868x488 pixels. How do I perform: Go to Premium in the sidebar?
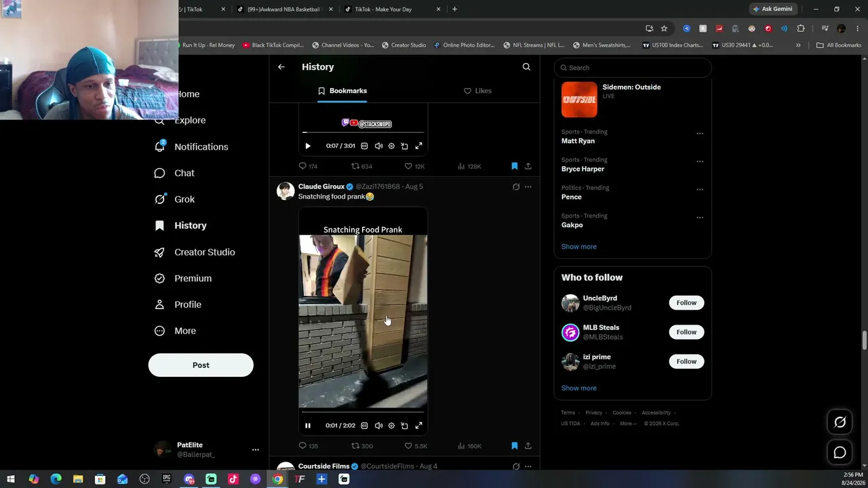tap(184, 279)
